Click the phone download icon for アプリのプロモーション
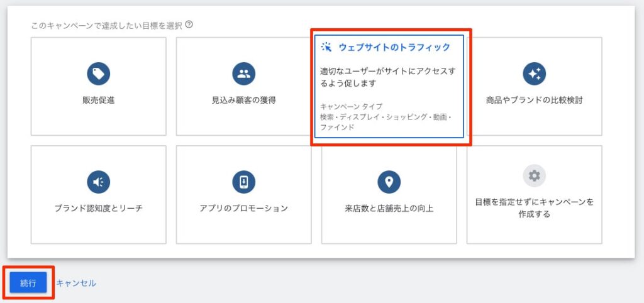This screenshot has width=644, height=303. pyautogui.click(x=244, y=182)
